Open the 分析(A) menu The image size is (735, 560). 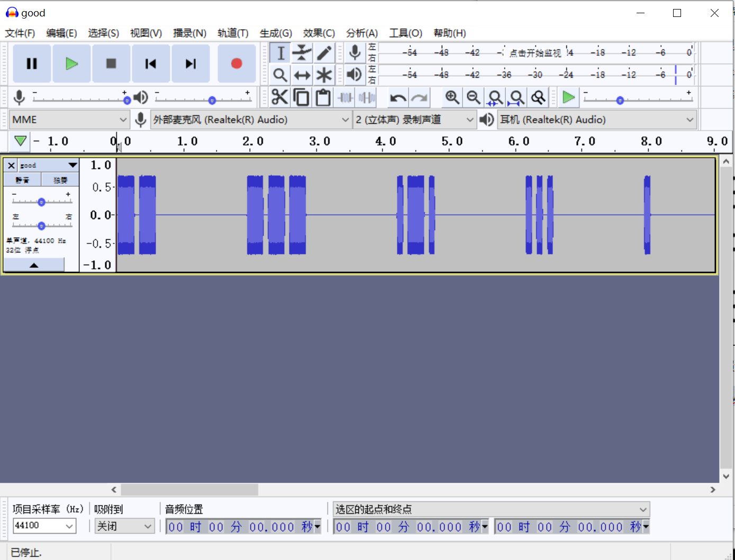coord(362,33)
